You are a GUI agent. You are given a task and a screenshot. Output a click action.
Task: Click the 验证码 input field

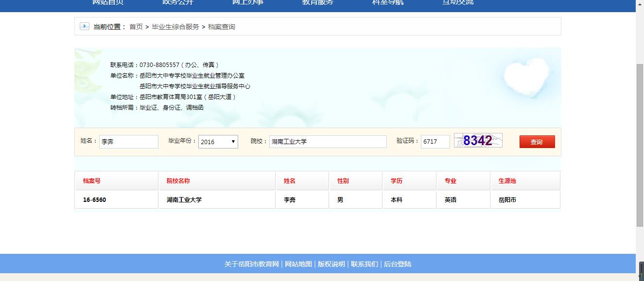point(435,142)
